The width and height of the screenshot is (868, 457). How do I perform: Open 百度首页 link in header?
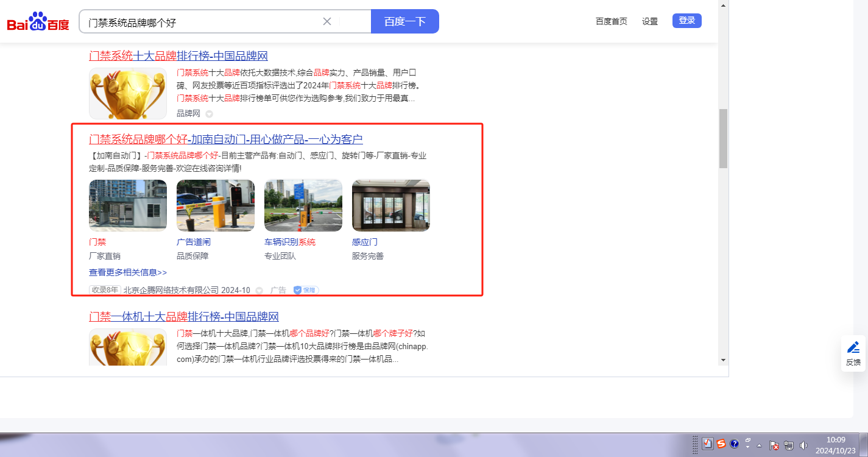(x=611, y=21)
